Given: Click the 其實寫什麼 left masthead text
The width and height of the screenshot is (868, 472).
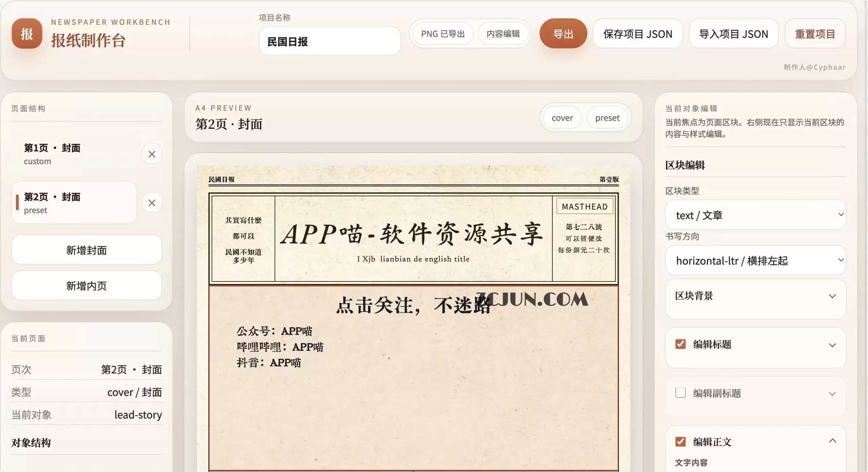Looking at the screenshot, I should [243, 220].
